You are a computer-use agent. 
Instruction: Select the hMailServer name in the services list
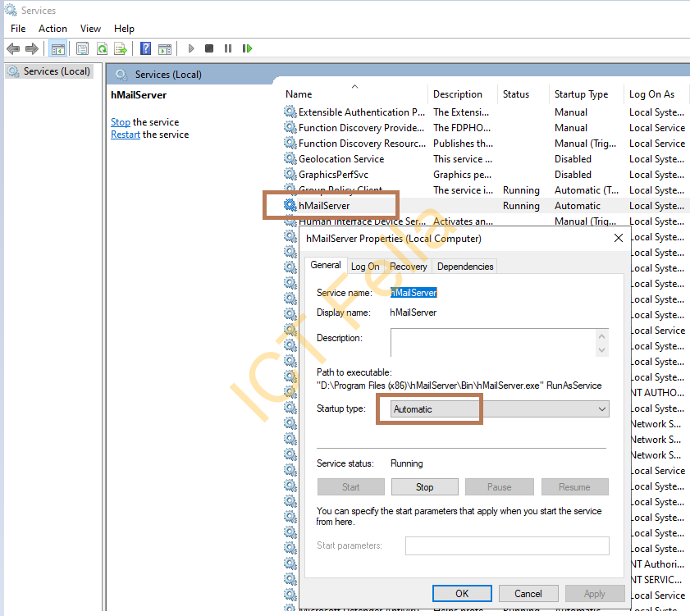point(324,206)
